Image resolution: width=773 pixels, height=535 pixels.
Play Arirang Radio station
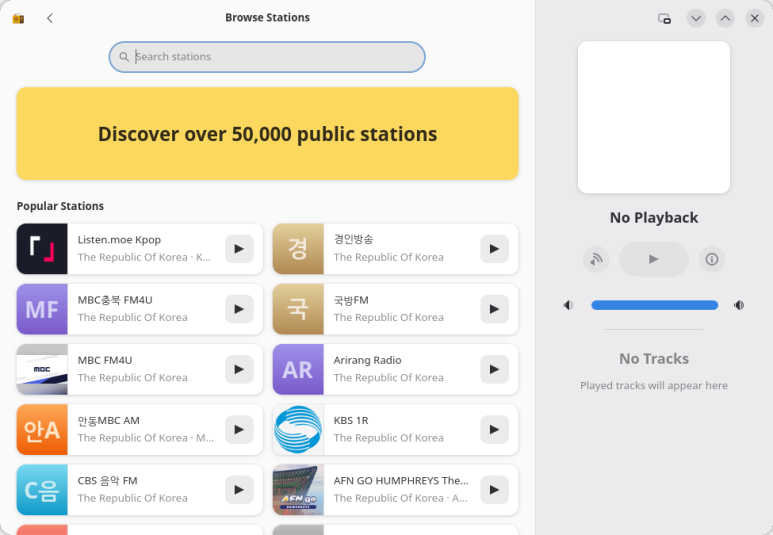click(494, 369)
